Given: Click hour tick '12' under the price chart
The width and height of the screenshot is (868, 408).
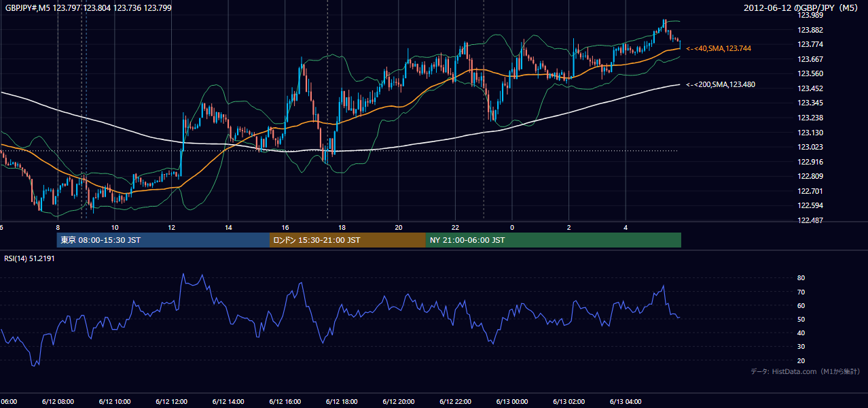Looking at the screenshot, I should click(x=171, y=228).
